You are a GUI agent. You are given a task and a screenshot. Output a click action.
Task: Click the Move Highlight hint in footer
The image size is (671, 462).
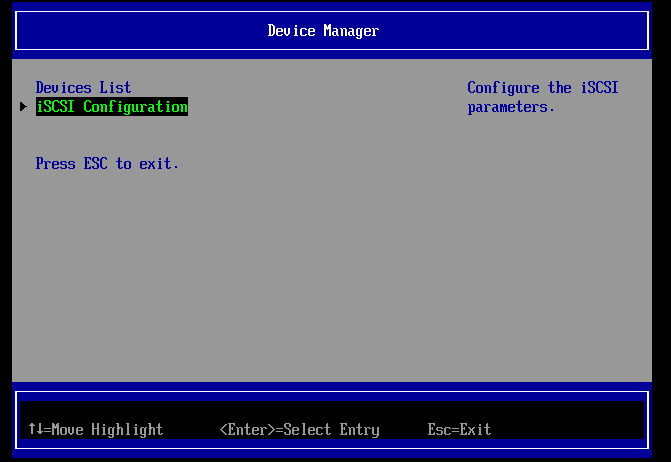(x=95, y=429)
